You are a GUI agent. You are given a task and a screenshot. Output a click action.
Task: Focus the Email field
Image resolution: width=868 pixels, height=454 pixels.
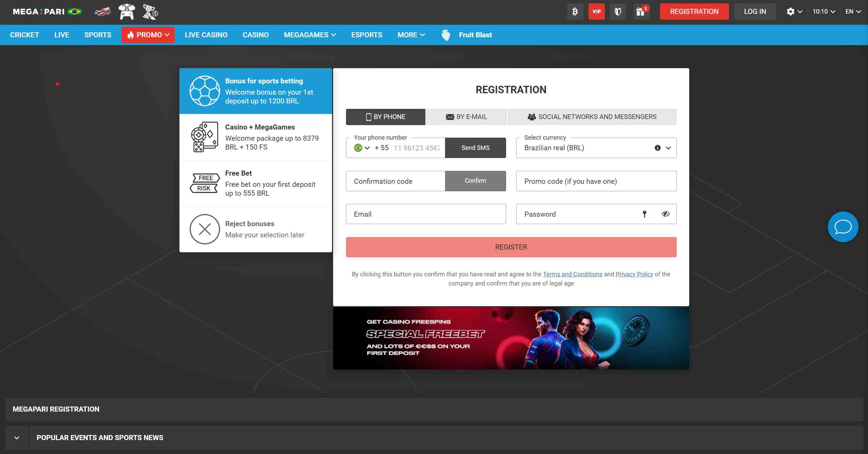[x=426, y=214]
